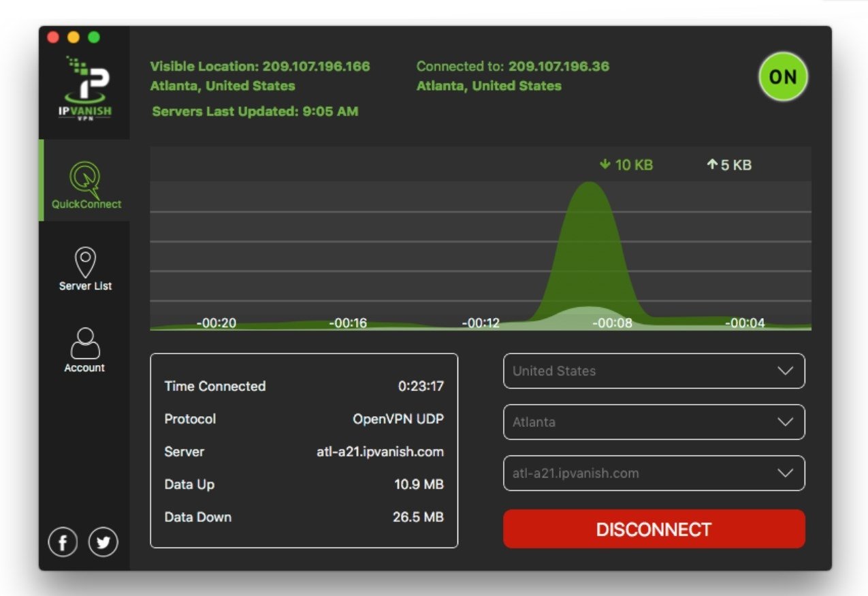Click the 5 KB upload rate indicator
This screenshot has width=868, height=596.
point(729,165)
